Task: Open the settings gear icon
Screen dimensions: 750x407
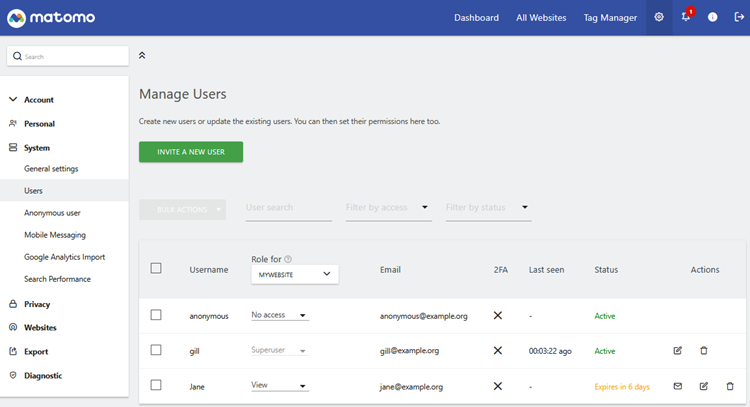Action: point(659,17)
